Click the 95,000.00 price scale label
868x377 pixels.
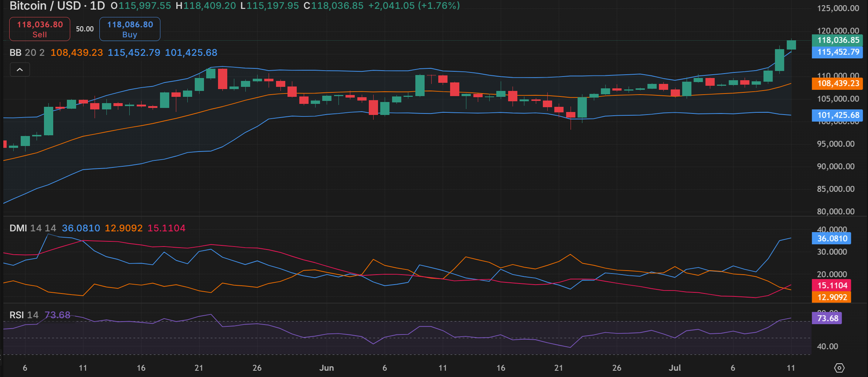(x=836, y=144)
